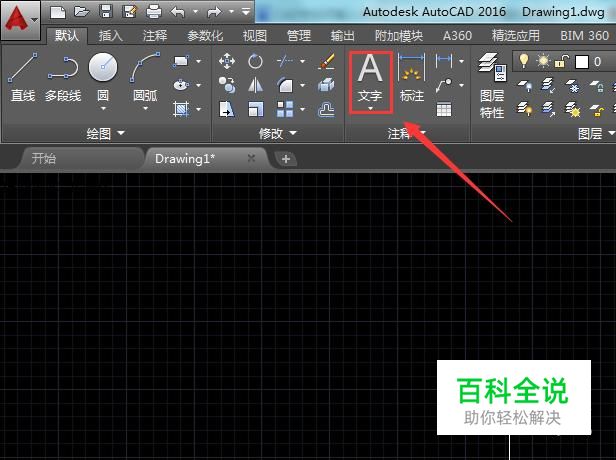Expand the 绘图 panel
Viewport: 616px width, 460px height.
tap(105, 134)
